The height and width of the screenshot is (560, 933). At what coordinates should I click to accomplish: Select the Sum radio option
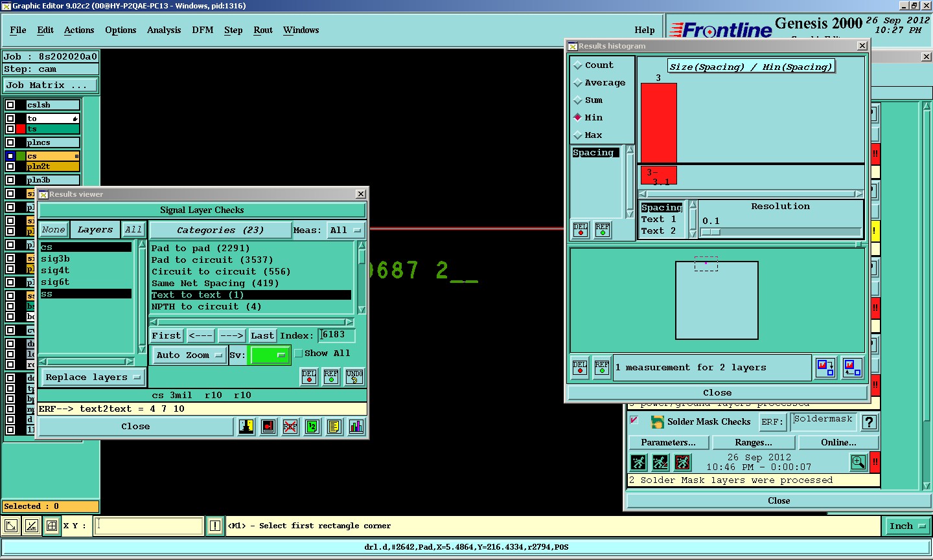coord(578,100)
